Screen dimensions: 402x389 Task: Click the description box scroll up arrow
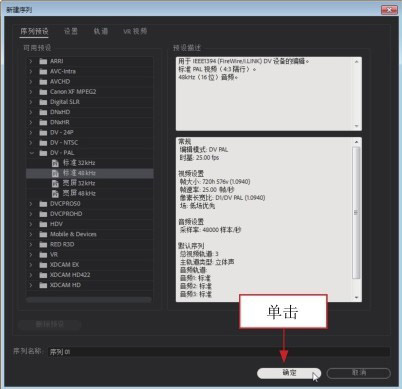(x=356, y=62)
